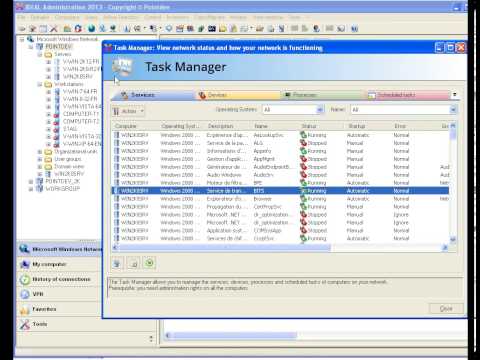Click the COMPUTER-T1 computer icon in tree
This screenshot has width=480, height=360.
coord(57,114)
